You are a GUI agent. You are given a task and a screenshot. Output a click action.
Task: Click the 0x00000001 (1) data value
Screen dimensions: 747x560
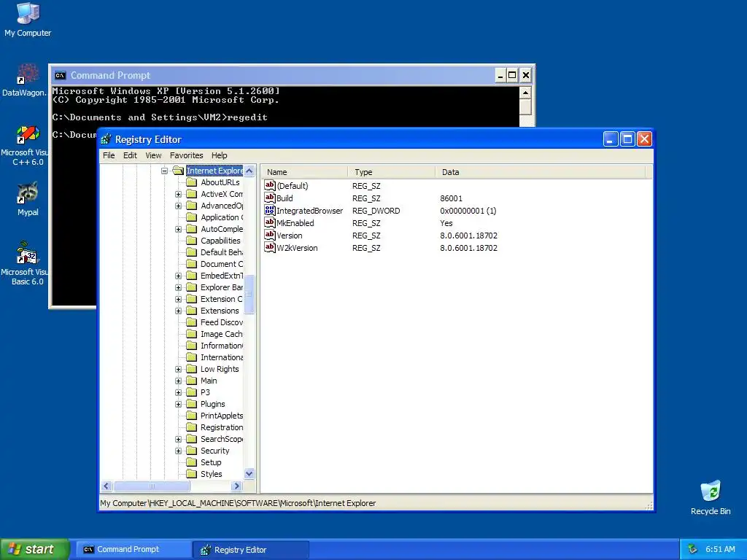pos(468,211)
